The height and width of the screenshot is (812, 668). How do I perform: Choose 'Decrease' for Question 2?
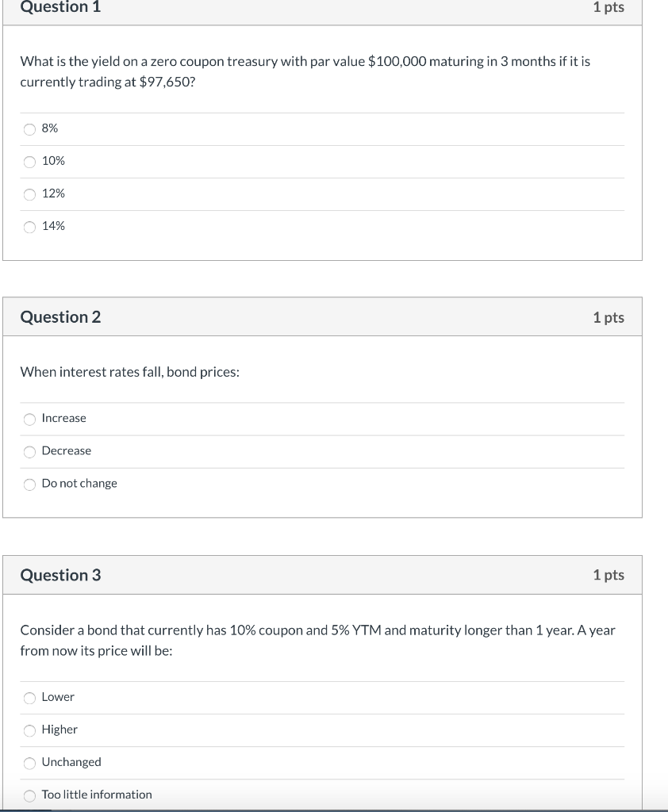coord(29,451)
